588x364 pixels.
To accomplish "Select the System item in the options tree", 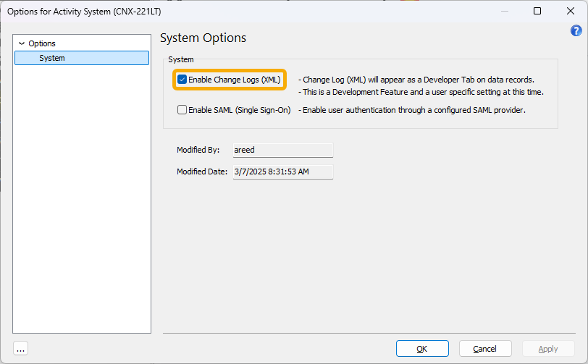I will (x=82, y=58).
